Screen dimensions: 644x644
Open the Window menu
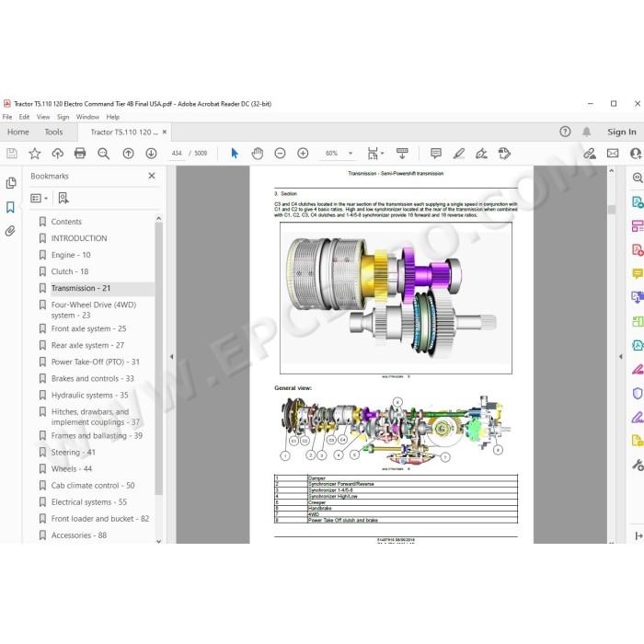point(87,117)
